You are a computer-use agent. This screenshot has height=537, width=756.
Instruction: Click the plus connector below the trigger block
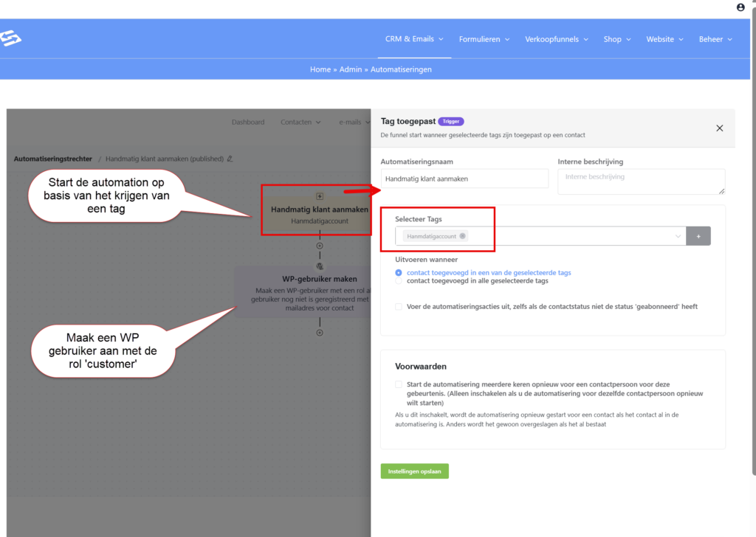(x=320, y=246)
